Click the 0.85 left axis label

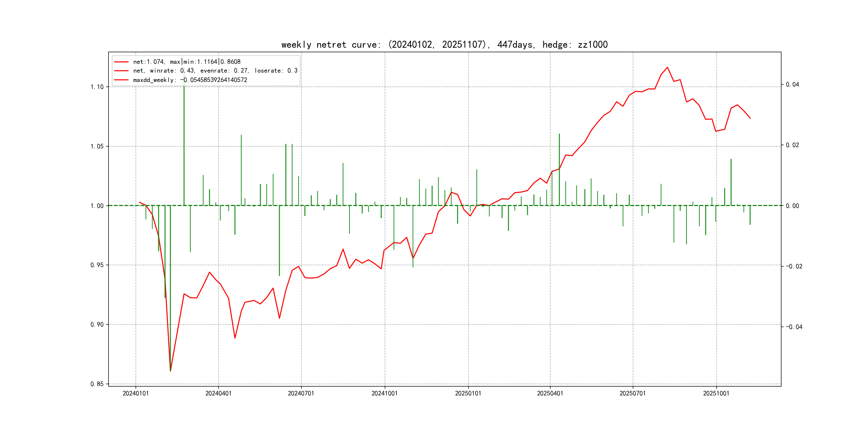(x=97, y=384)
